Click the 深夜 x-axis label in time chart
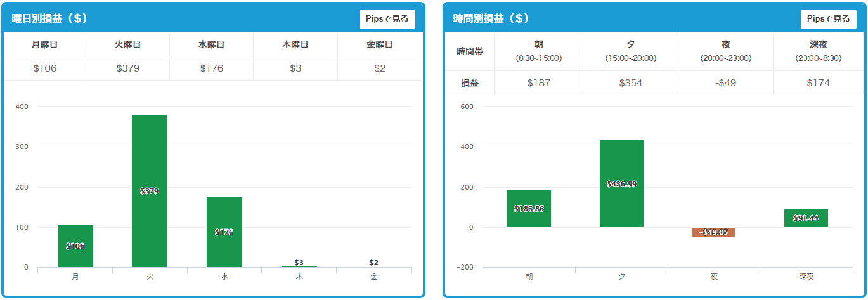868x300 pixels. pyautogui.click(x=806, y=277)
